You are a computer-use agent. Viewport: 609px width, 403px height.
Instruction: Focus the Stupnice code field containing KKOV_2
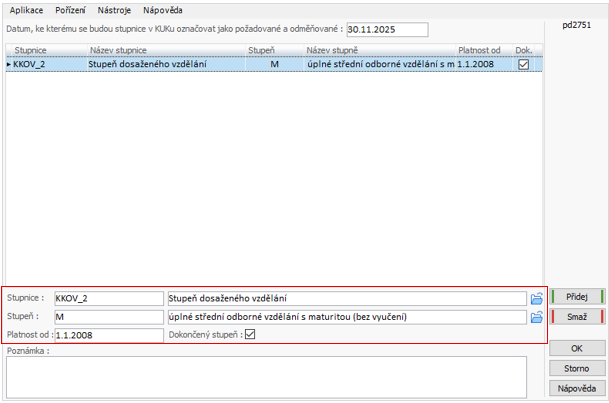(108, 298)
